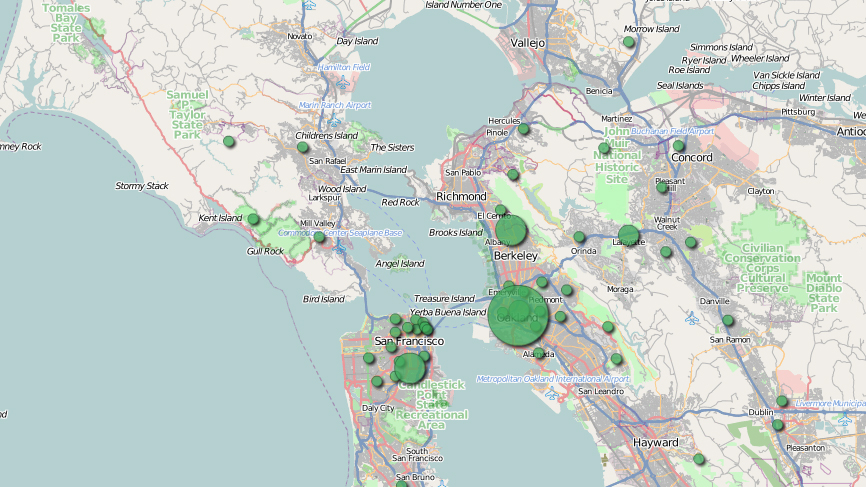Select the green marker near Morrow Island
The image size is (866, 487).
point(629,42)
